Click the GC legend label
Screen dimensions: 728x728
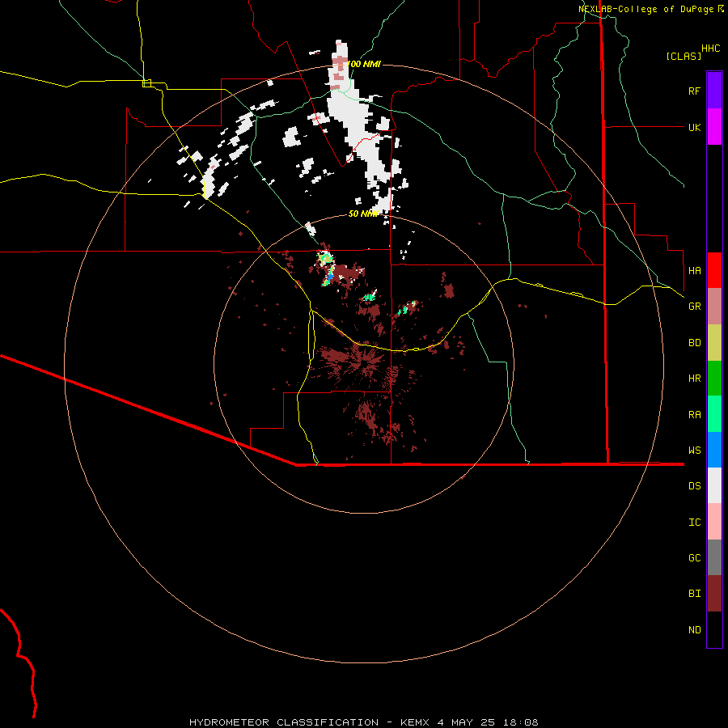[694, 558]
